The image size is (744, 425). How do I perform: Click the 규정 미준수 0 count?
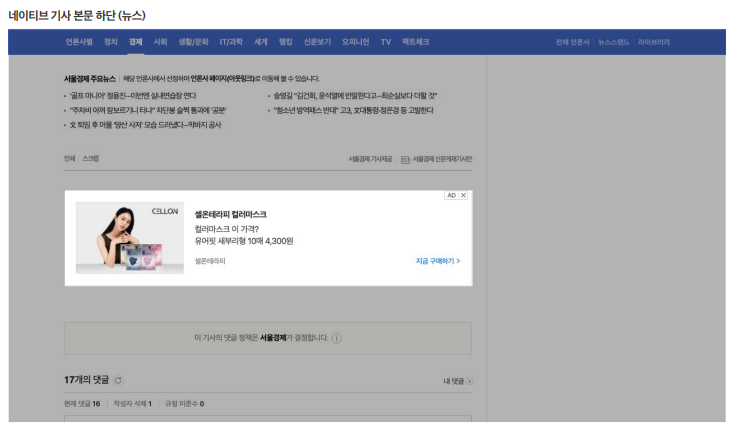(184, 404)
